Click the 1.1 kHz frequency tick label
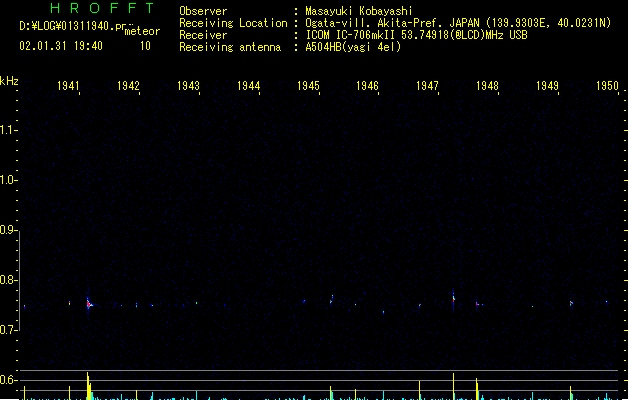 click(8, 130)
